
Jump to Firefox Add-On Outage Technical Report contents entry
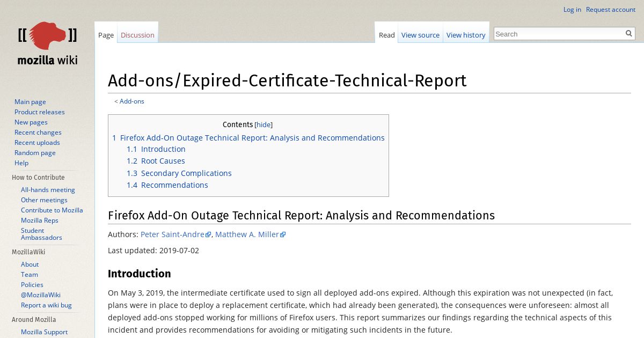[x=248, y=138]
